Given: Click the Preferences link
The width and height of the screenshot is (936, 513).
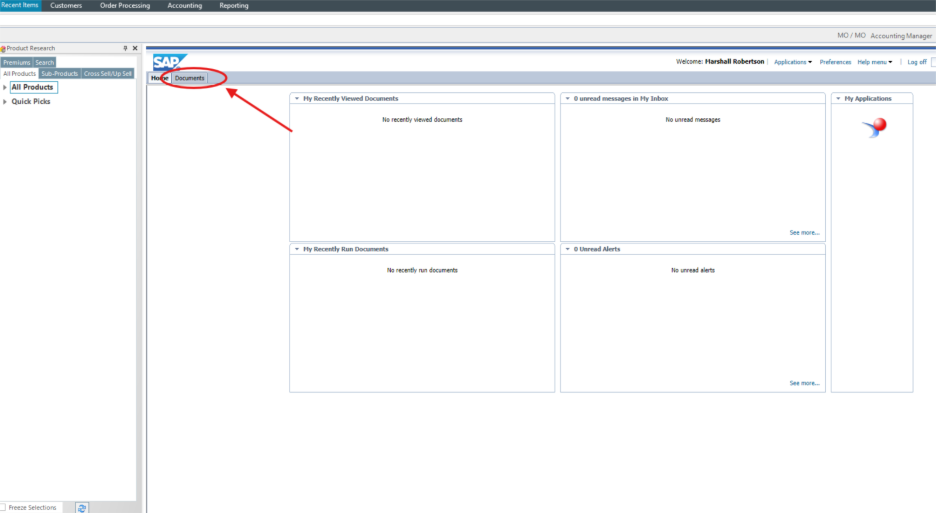Looking at the screenshot, I should coord(835,62).
